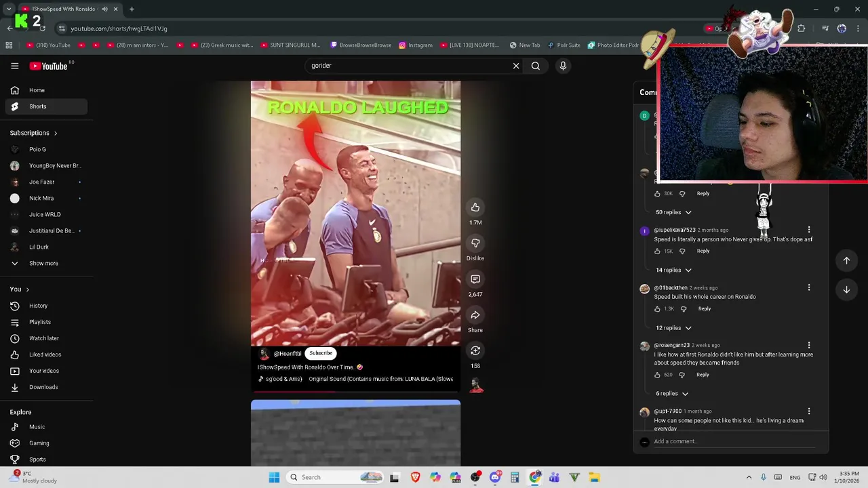Open Pixlr Suite bookmark

tap(564, 45)
